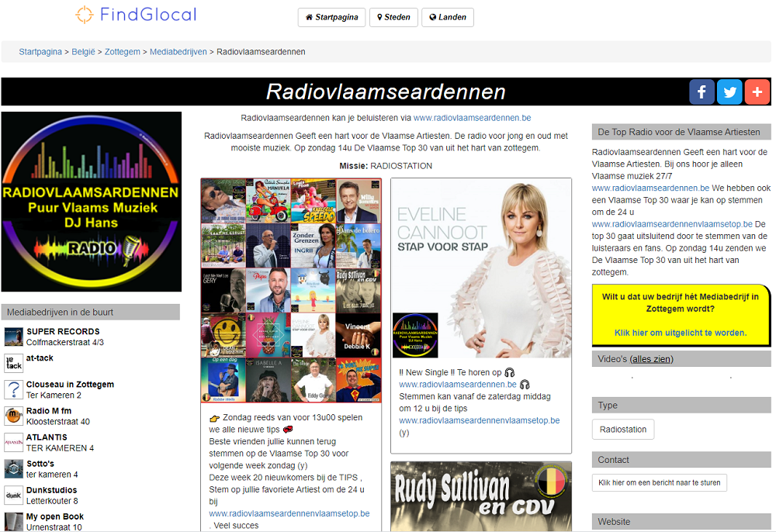The image size is (776, 532).
Task: Click the Radiovlaamseardennen page title
Action: pyautogui.click(x=386, y=92)
